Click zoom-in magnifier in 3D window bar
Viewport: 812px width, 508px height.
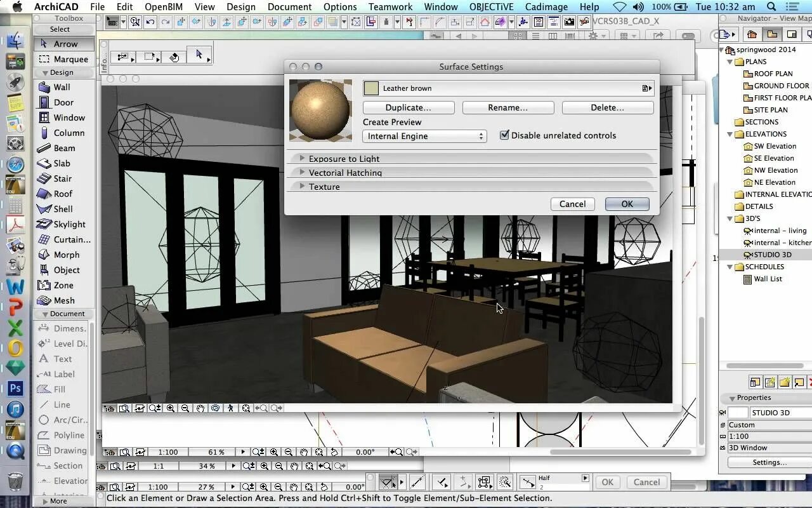(x=170, y=408)
